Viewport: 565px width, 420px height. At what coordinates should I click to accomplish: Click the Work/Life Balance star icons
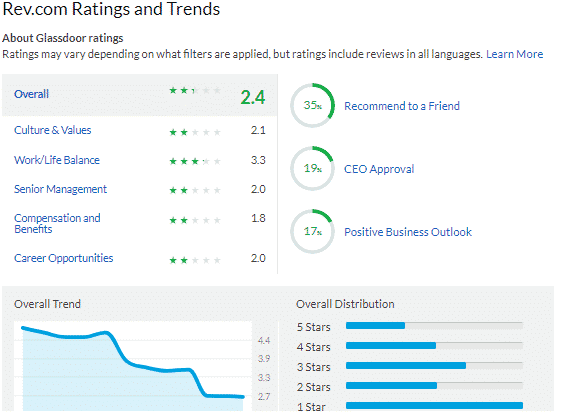coord(195,161)
